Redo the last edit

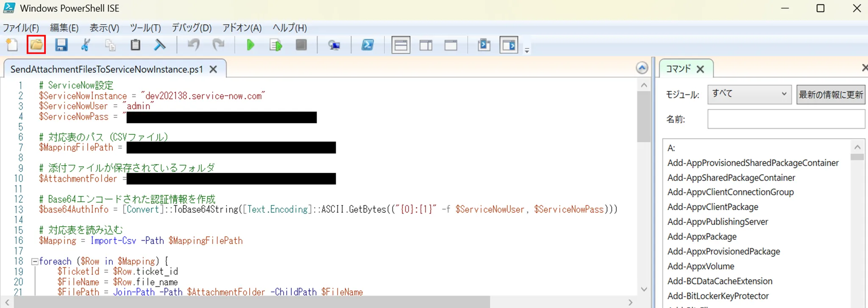[218, 44]
